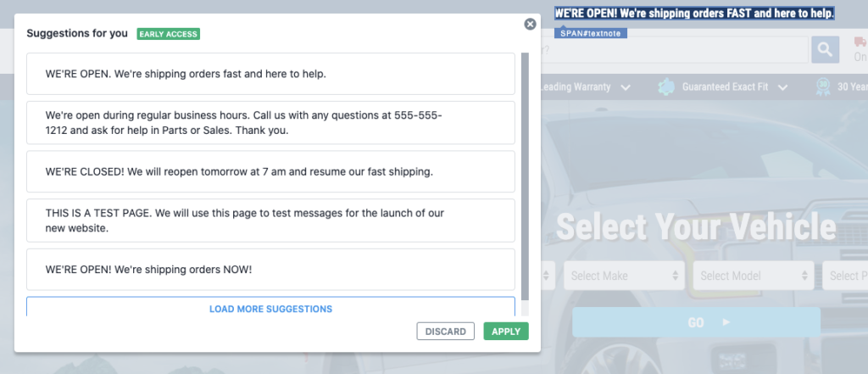Screen dimensions: 868x374
Task: Open the Select Model dropdown
Action: (x=754, y=276)
